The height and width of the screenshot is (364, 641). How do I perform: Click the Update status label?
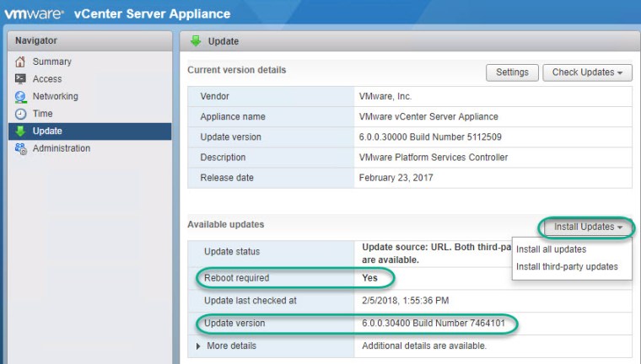click(x=232, y=252)
